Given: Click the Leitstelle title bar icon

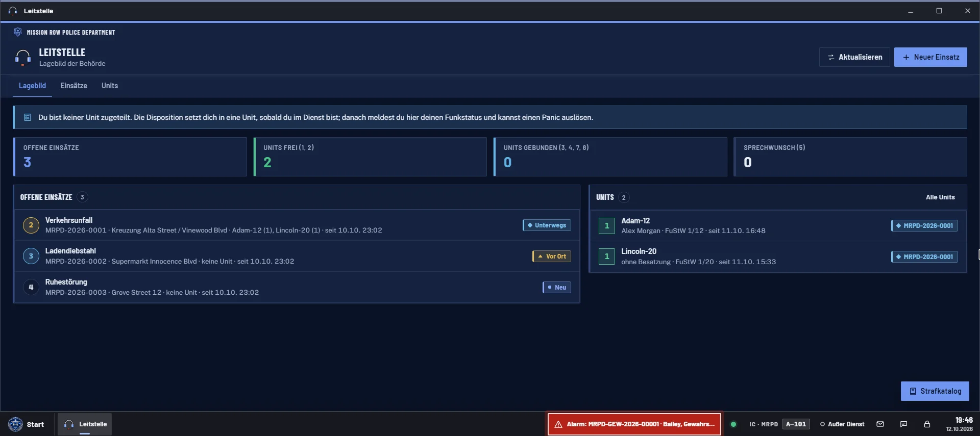Looking at the screenshot, I should click(x=13, y=11).
